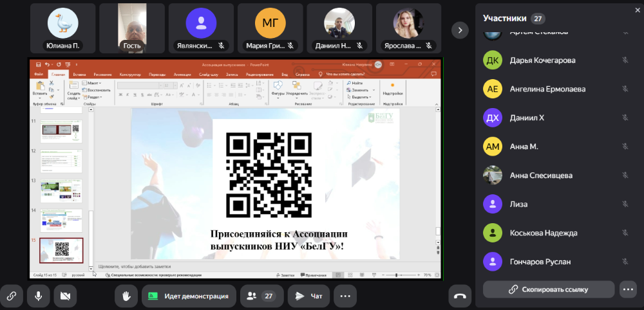Expand the Макет layout dropdown
This screenshot has width=644, height=310.
(x=93, y=83)
